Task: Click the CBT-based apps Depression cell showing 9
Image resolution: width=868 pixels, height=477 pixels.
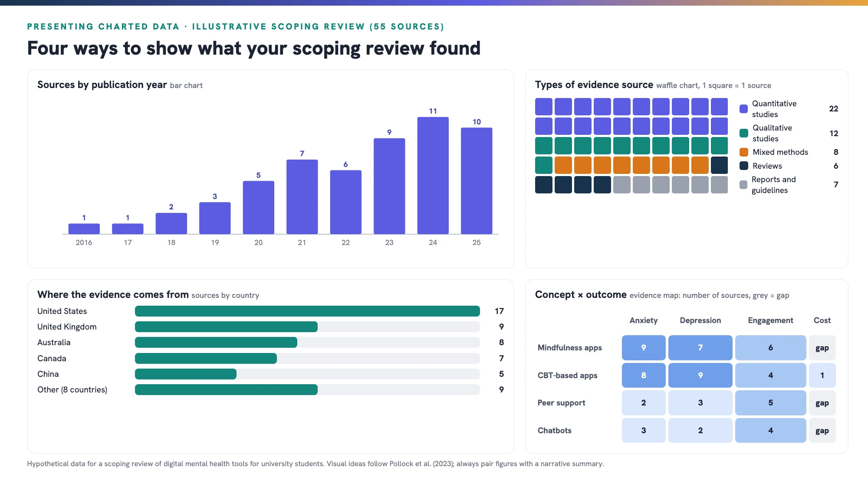Action: pos(700,375)
